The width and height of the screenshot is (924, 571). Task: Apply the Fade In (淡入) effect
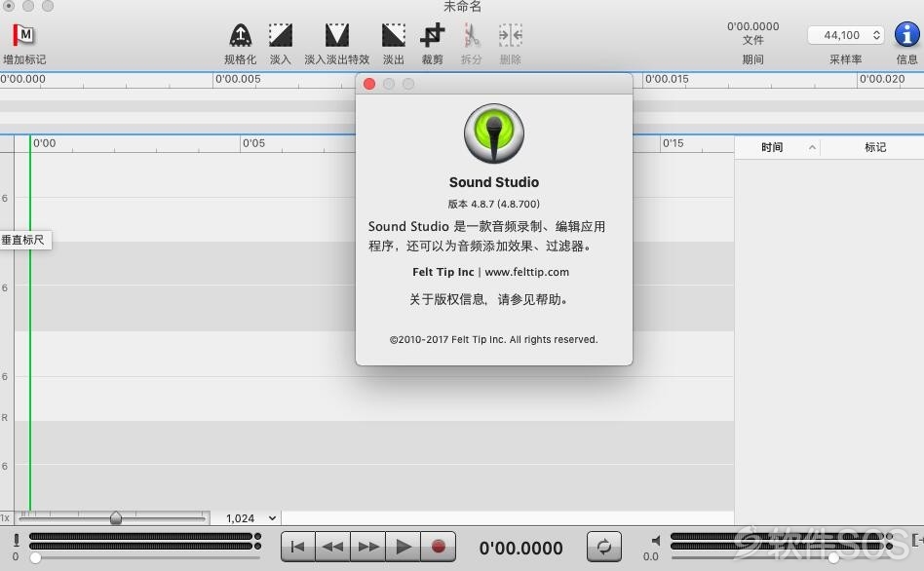281,35
